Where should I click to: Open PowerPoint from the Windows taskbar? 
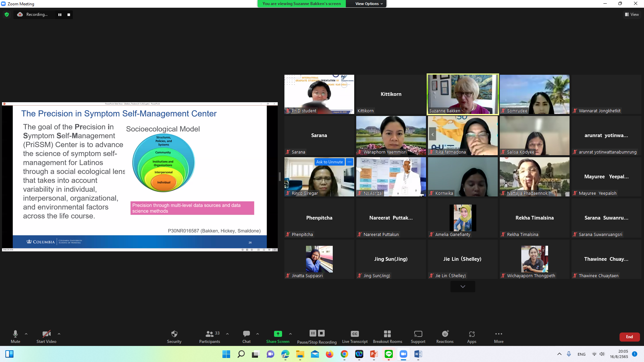tap(374, 354)
